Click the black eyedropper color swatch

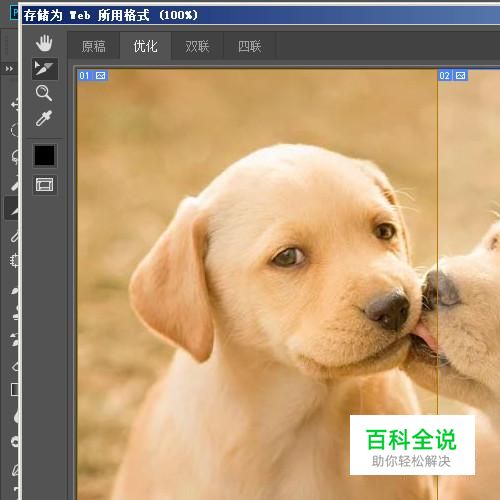44,155
